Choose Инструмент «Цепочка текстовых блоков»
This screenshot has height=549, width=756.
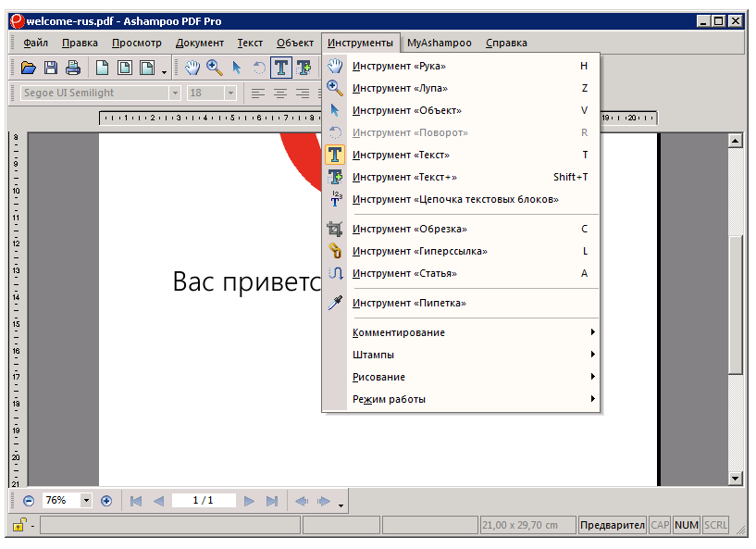461,199
